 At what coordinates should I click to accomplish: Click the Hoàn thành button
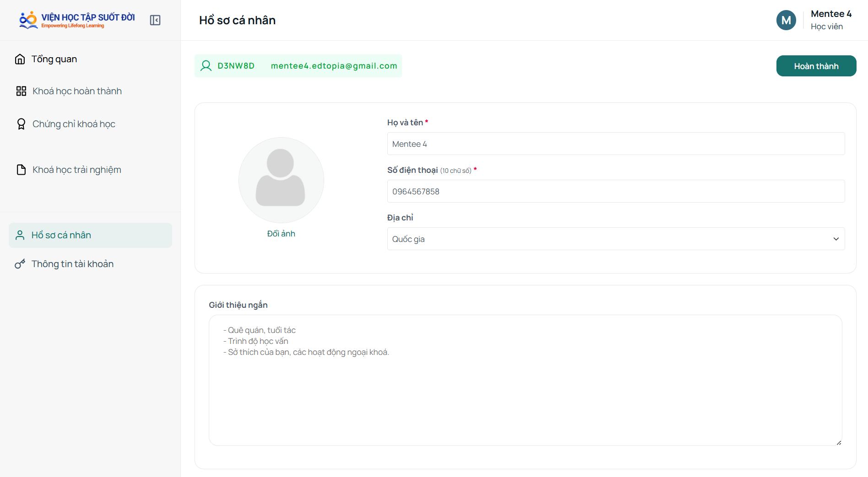(x=816, y=66)
